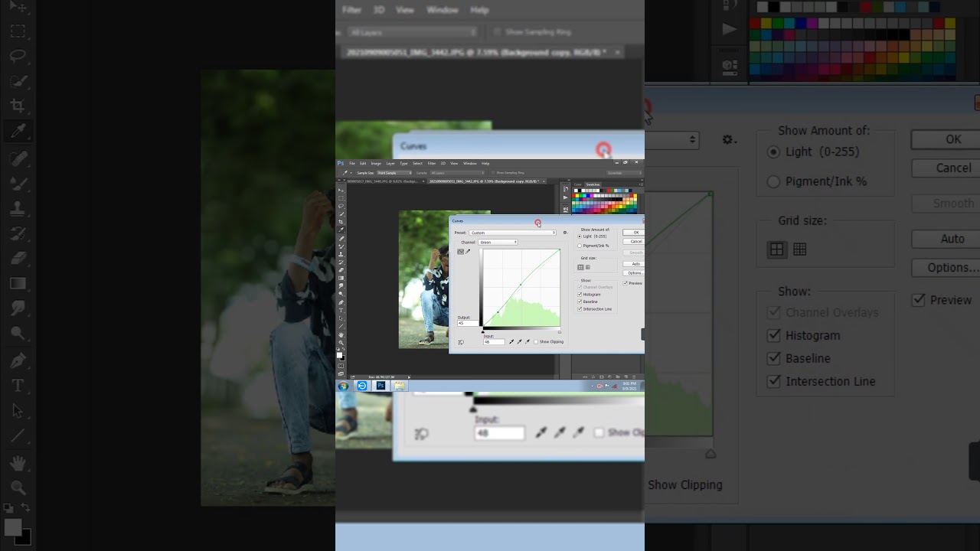Select the Lasso tool in dimmed enlarged toolbar
980x551 pixels.
(x=18, y=57)
